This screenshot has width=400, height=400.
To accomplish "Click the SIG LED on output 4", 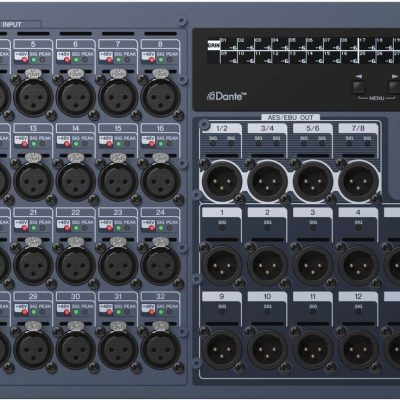I will [358, 228].
